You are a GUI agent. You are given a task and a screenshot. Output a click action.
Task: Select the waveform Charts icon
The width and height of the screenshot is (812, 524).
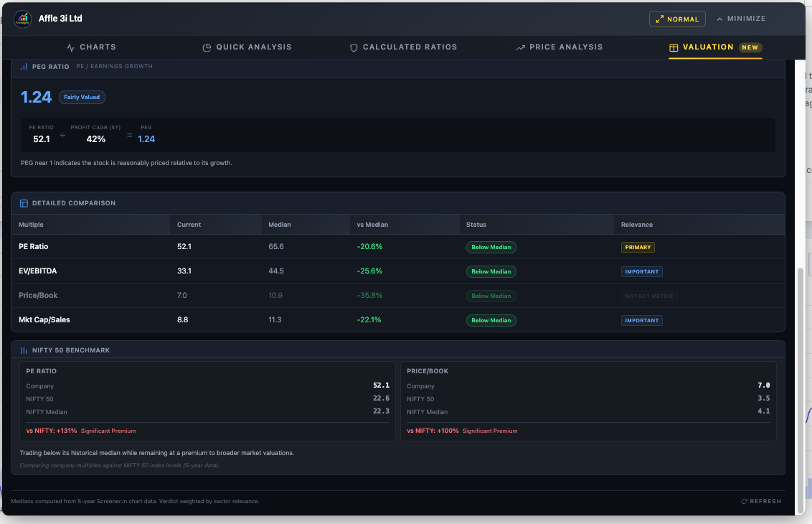(70, 47)
